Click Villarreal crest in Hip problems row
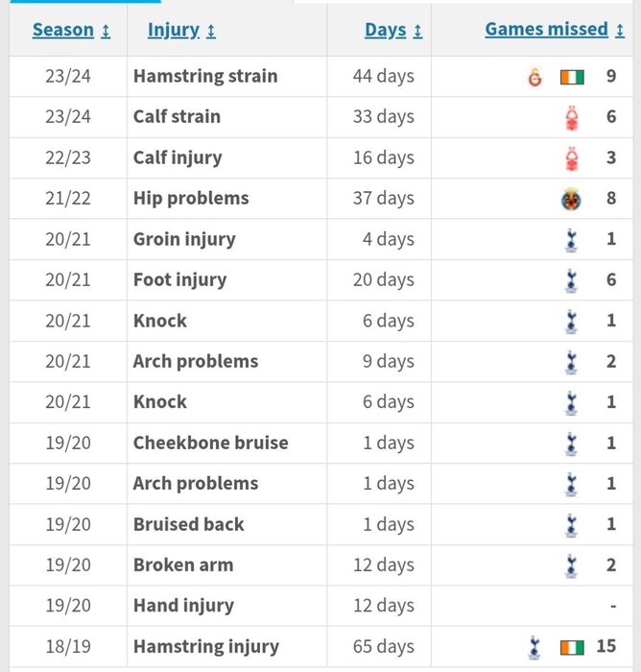 tap(571, 199)
